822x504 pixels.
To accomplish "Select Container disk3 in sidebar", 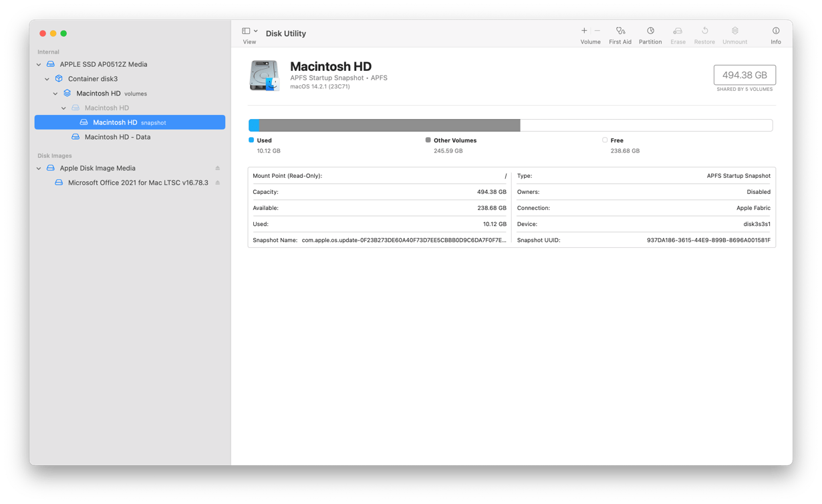I will [92, 79].
